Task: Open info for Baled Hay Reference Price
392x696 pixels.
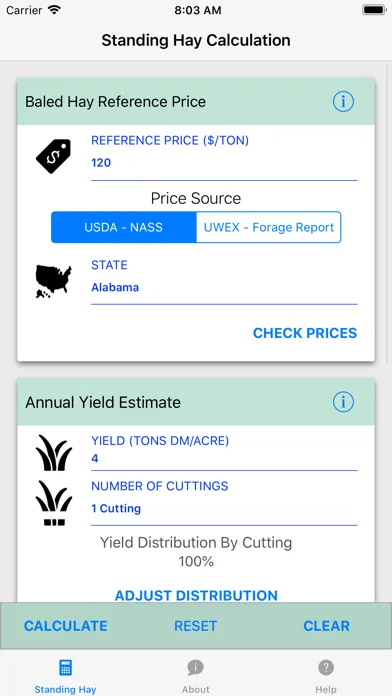Action: click(343, 102)
